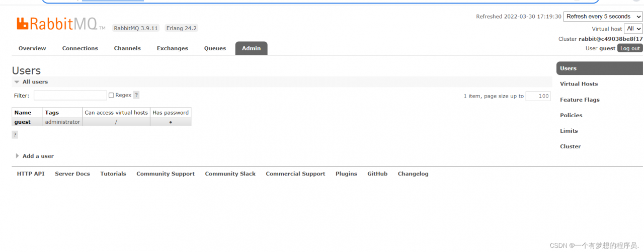
Task: Click the Tags column header
Action: 52,113
